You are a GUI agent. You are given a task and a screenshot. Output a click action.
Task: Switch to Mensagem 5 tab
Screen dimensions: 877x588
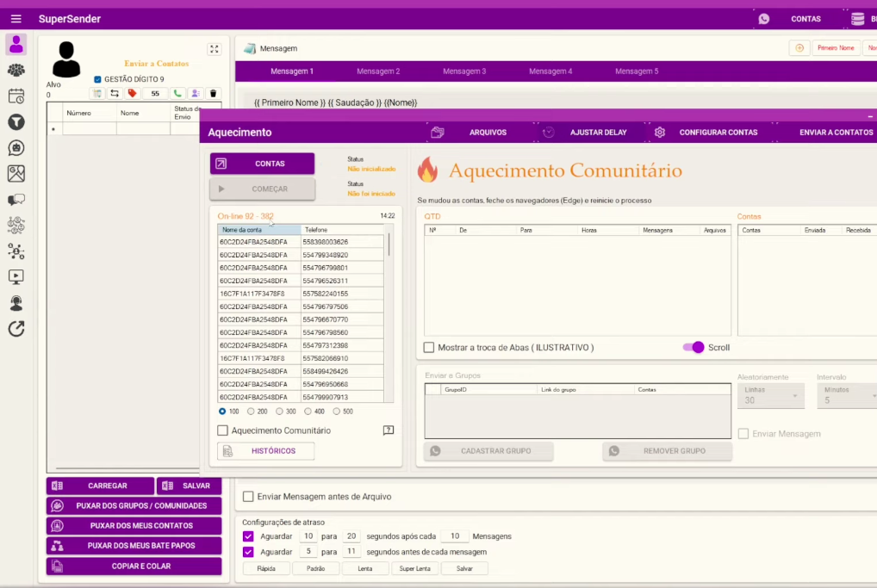click(x=637, y=71)
